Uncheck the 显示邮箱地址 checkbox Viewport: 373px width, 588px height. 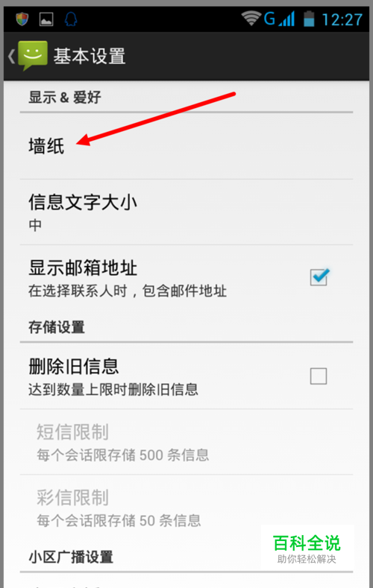click(319, 277)
